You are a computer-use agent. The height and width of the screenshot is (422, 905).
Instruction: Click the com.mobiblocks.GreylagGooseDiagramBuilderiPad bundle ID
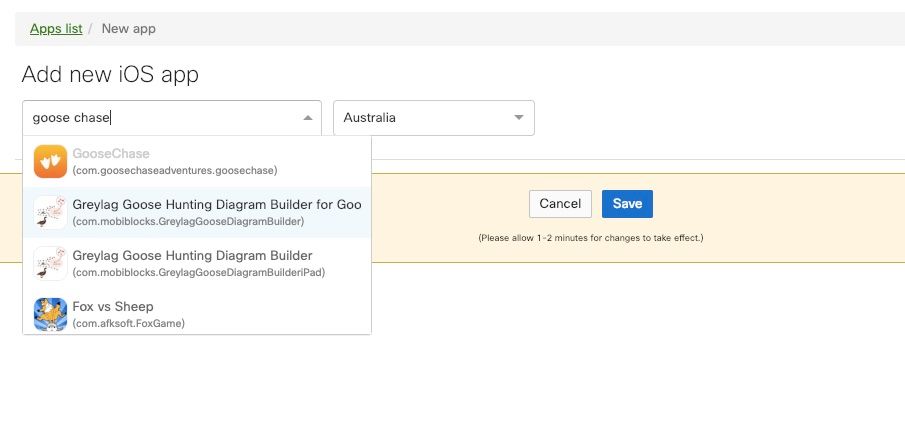pyautogui.click(x=199, y=272)
